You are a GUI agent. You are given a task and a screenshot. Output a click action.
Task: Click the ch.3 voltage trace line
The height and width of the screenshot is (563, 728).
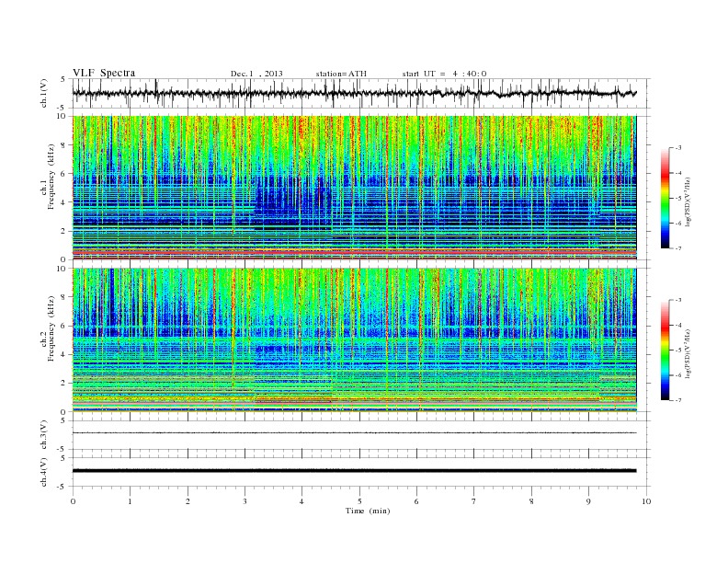(x=354, y=433)
